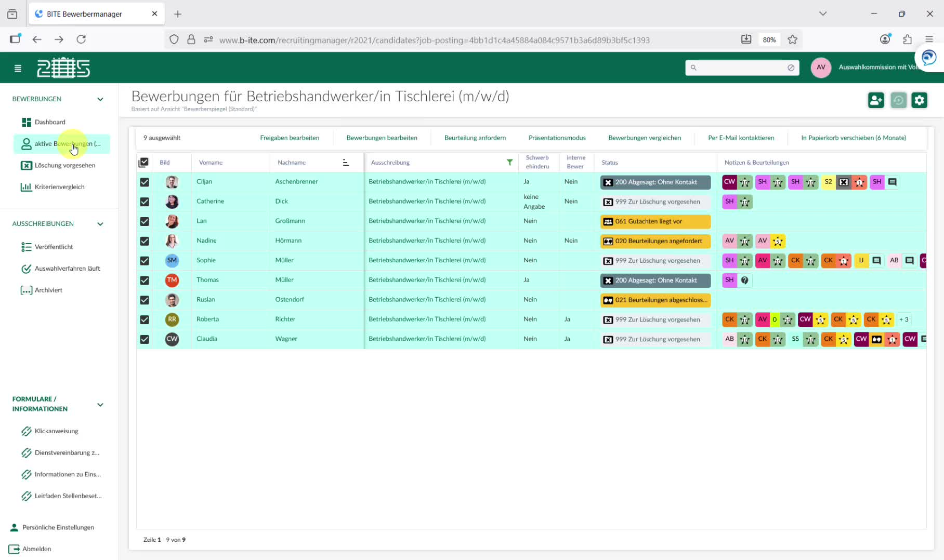Uncheck the select-all checkbox in table header
The height and width of the screenshot is (560, 944).
tap(144, 162)
